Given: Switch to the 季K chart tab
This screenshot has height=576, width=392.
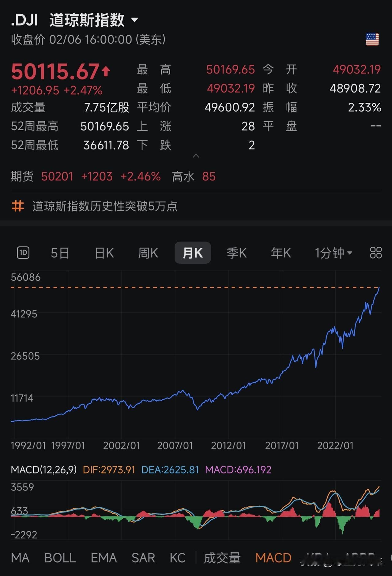Looking at the screenshot, I should coord(236,253).
